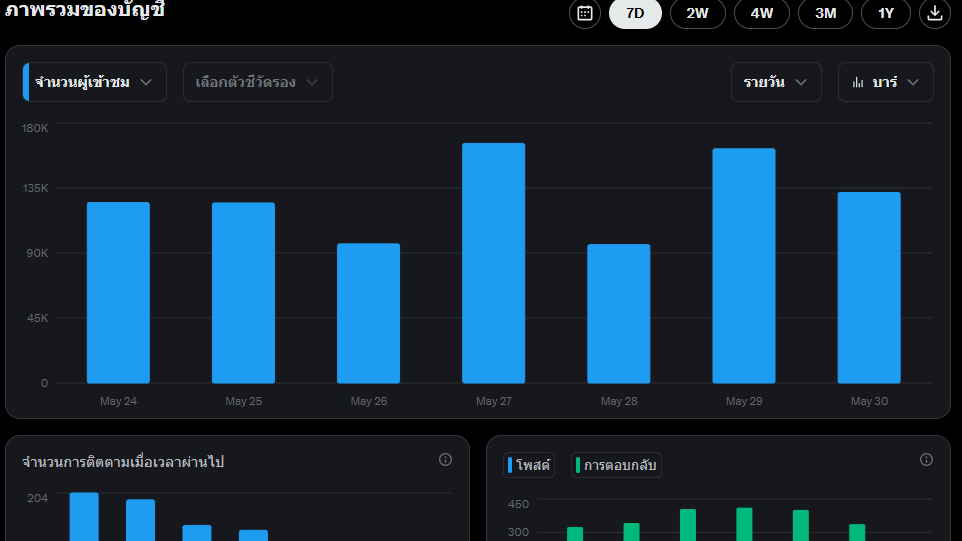Click the May 27 bar in chart
Viewport: 962px width, 541px height.
494,263
